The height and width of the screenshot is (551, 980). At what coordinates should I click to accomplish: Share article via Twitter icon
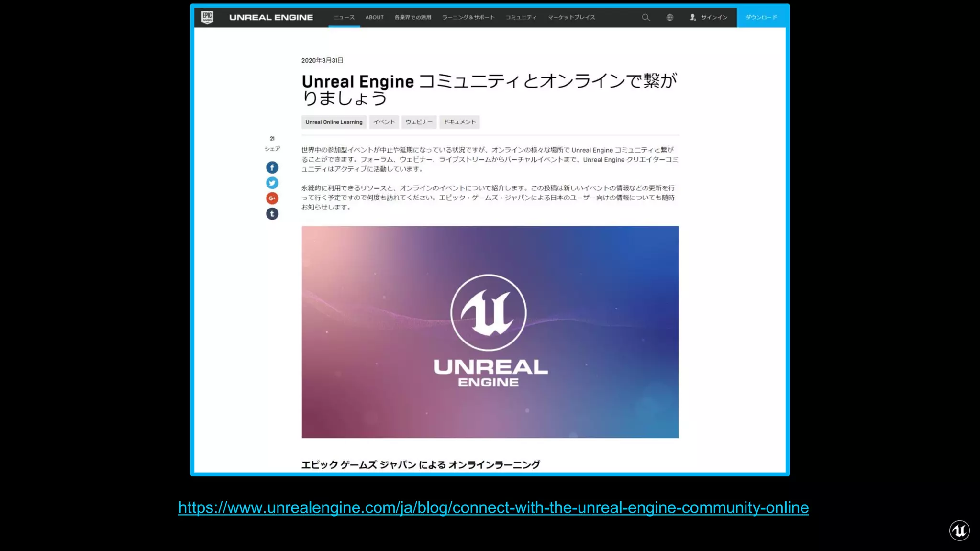272,183
